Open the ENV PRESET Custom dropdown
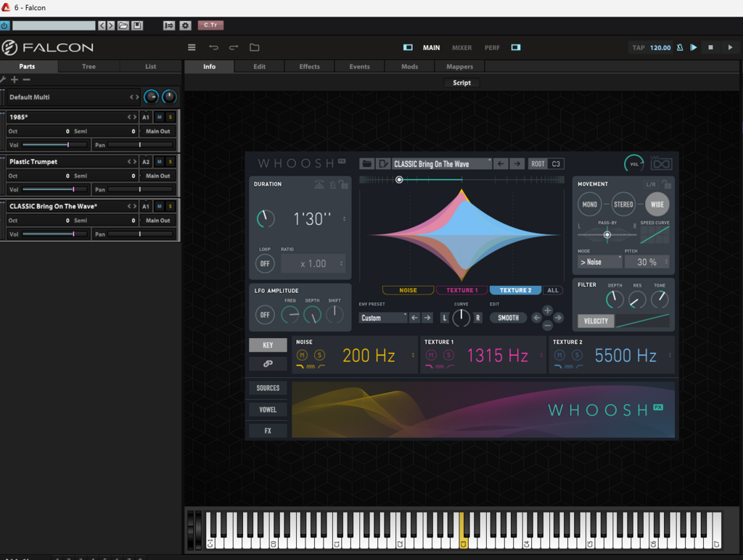The width and height of the screenshot is (743, 560). click(383, 318)
